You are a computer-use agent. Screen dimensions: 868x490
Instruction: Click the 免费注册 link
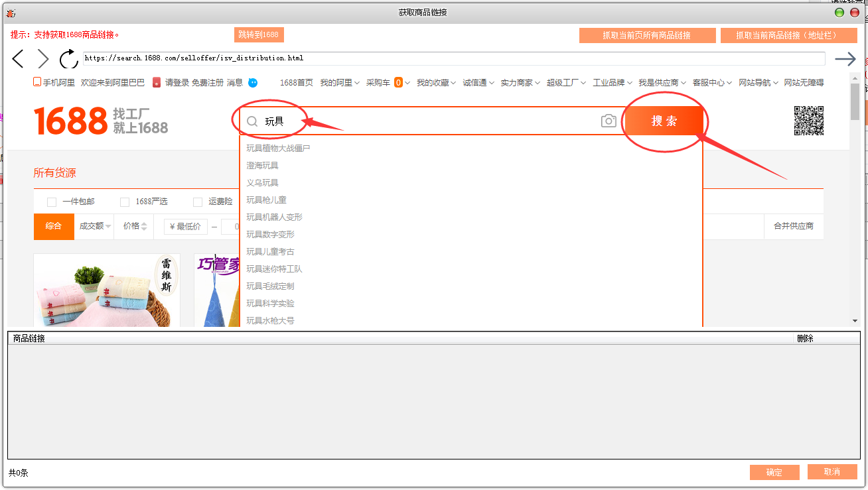[x=208, y=83]
